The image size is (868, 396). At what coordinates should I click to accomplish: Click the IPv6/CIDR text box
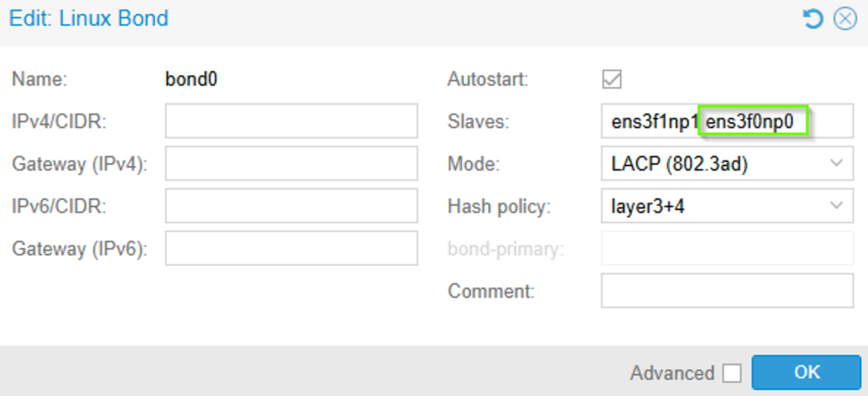point(291,206)
